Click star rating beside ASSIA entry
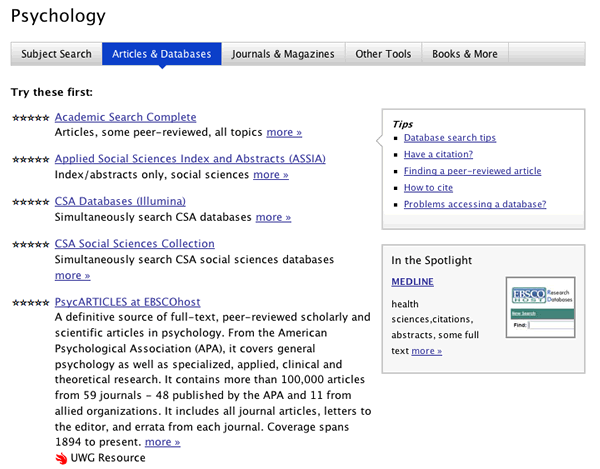600x469 pixels. click(x=31, y=160)
